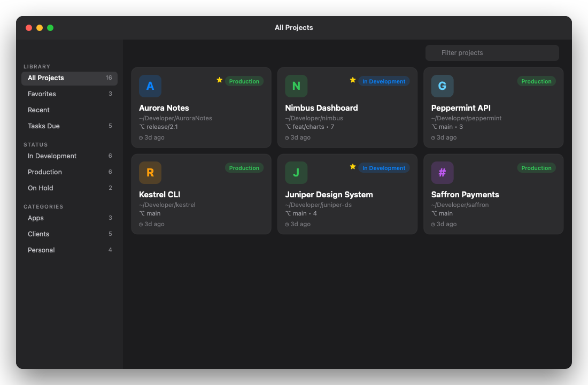The image size is (588, 385).
Task: Select the Personal category
Action: (x=69, y=250)
